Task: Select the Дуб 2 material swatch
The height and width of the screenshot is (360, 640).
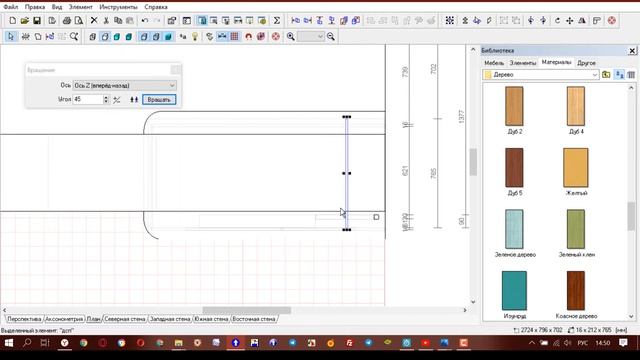Action: (514, 106)
